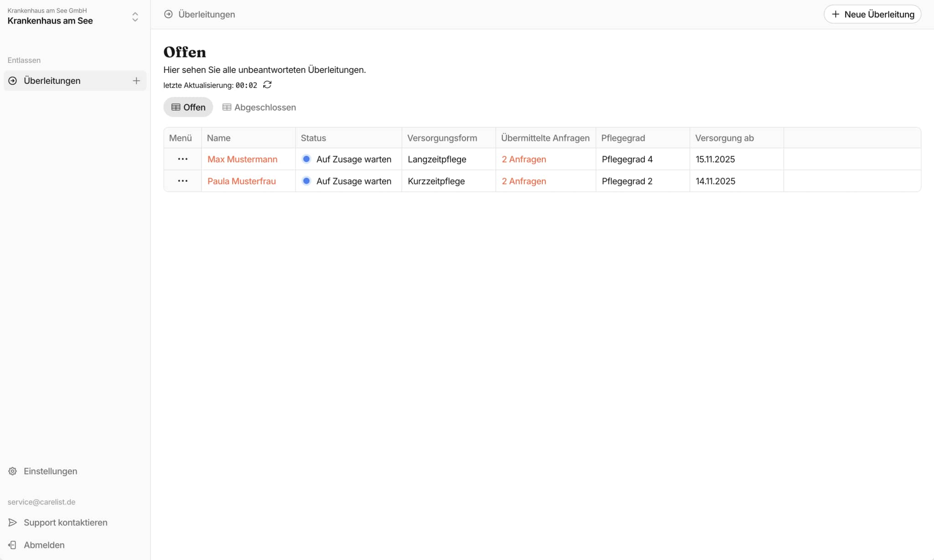Open the Paula Musterfrau patient link
This screenshot has height=560, width=934.
(241, 181)
